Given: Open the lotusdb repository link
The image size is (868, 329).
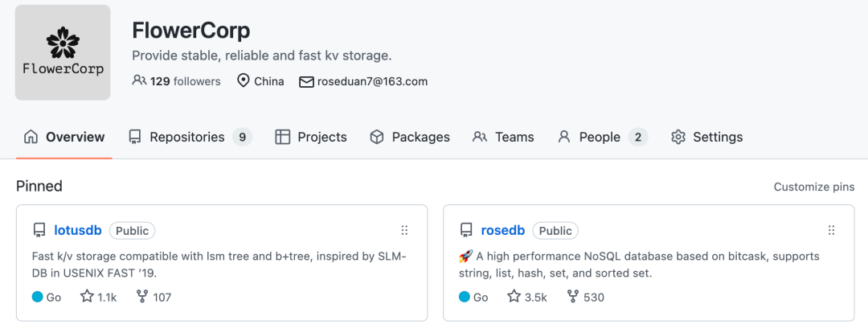Looking at the screenshot, I should [x=78, y=231].
